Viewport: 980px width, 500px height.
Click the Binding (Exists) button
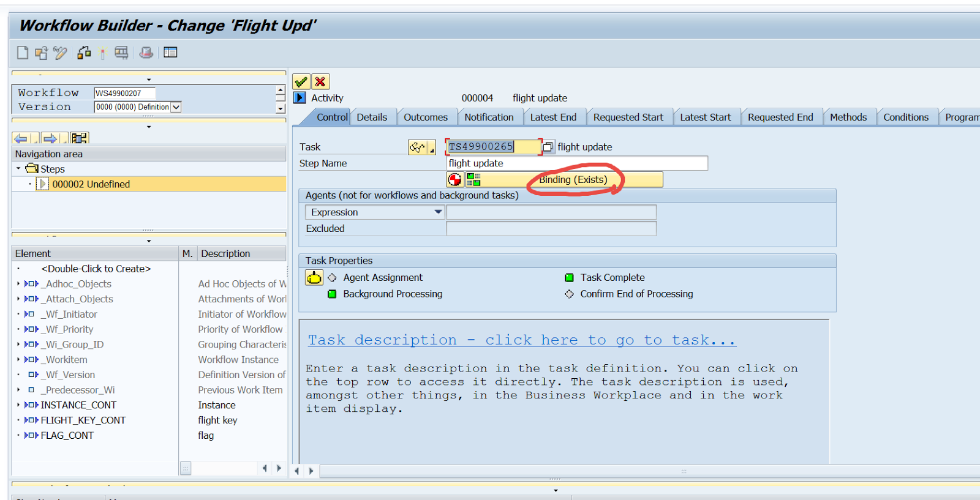(573, 179)
